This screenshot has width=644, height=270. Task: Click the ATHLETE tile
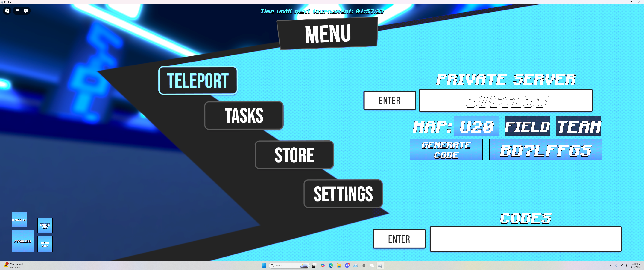19,220
